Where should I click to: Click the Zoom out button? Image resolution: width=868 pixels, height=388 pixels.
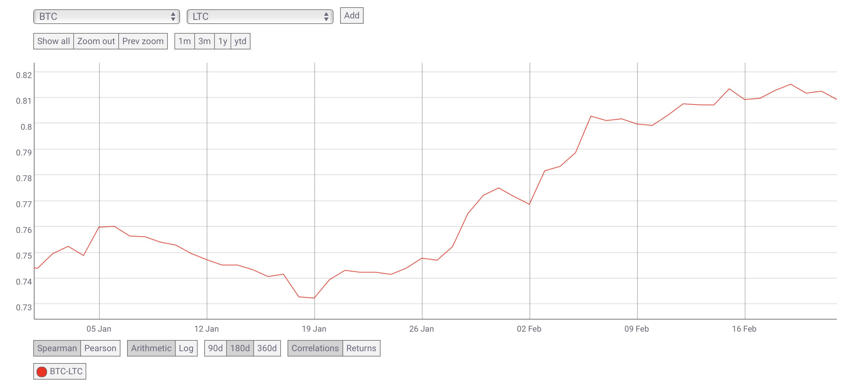[x=96, y=41]
